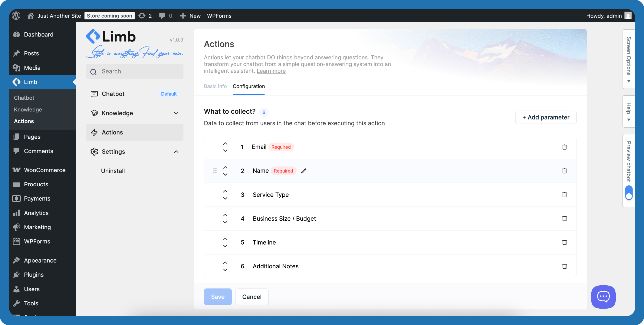Follow the Learn more link
644x325 pixels.
[x=271, y=71]
